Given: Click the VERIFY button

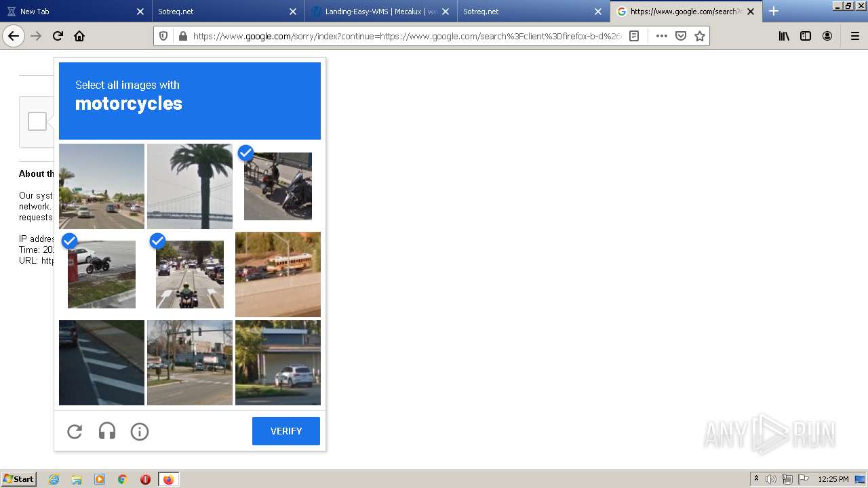Looking at the screenshot, I should (x=286, y=431).
